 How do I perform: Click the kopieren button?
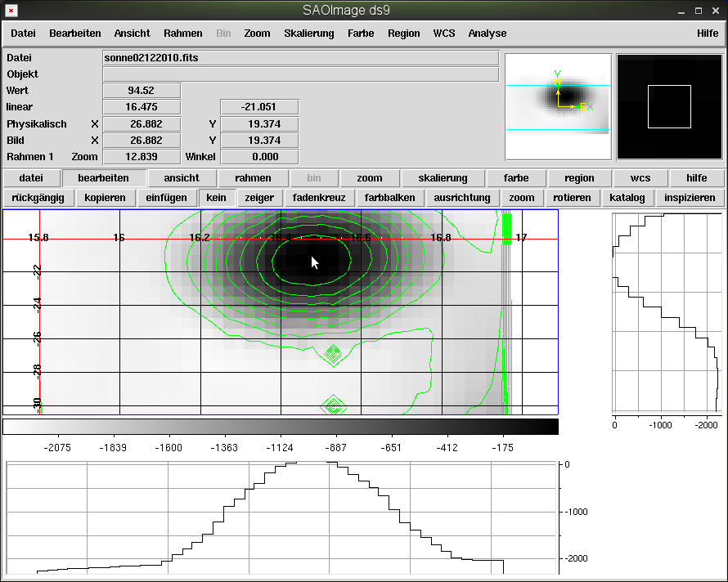(x=105, y=198)
